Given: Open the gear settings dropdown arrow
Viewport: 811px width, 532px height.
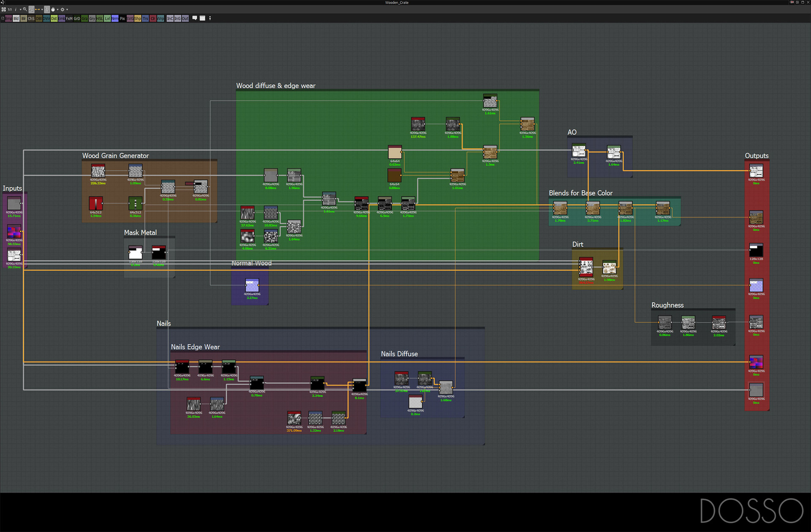Looking at the screenshot, I should coord(67,9).
